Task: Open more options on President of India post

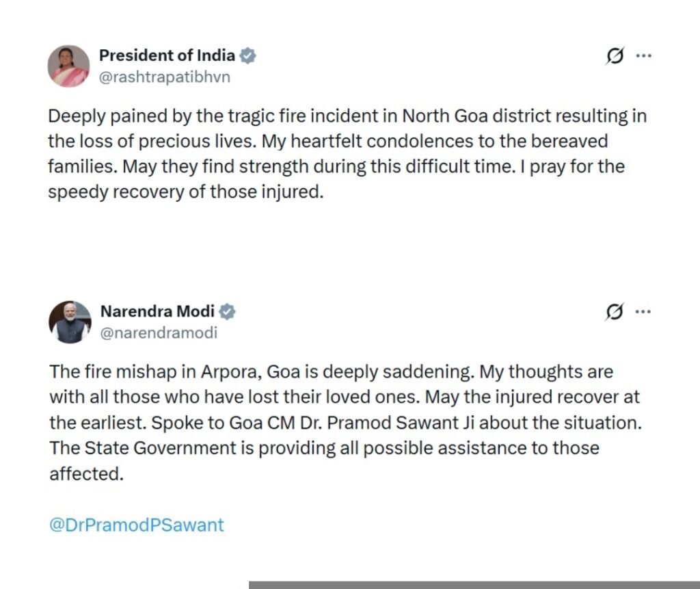Action: [x=643, y=56]
